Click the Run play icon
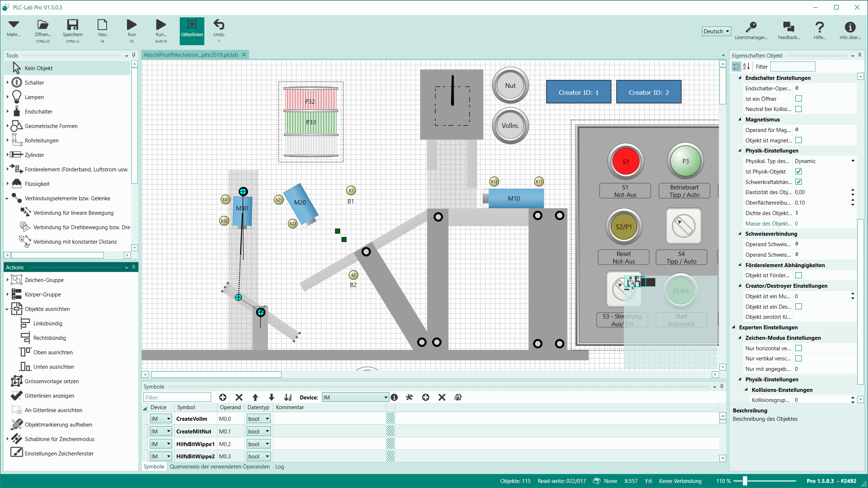The width and height of the screenshot is (868, 488). 132,25
